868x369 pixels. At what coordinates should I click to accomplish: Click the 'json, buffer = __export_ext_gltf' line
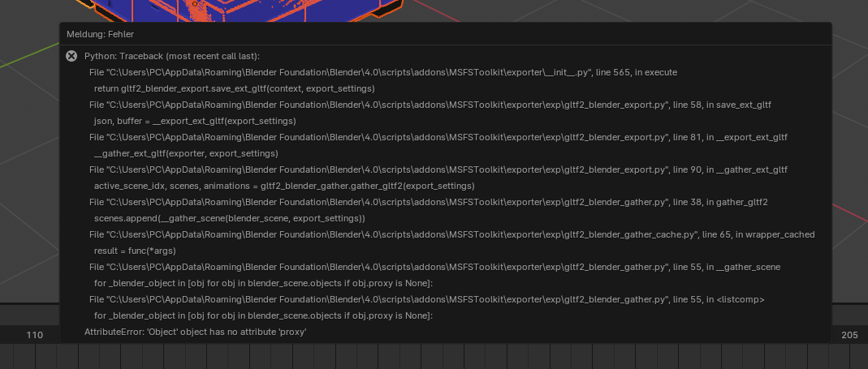pos(195,121)
